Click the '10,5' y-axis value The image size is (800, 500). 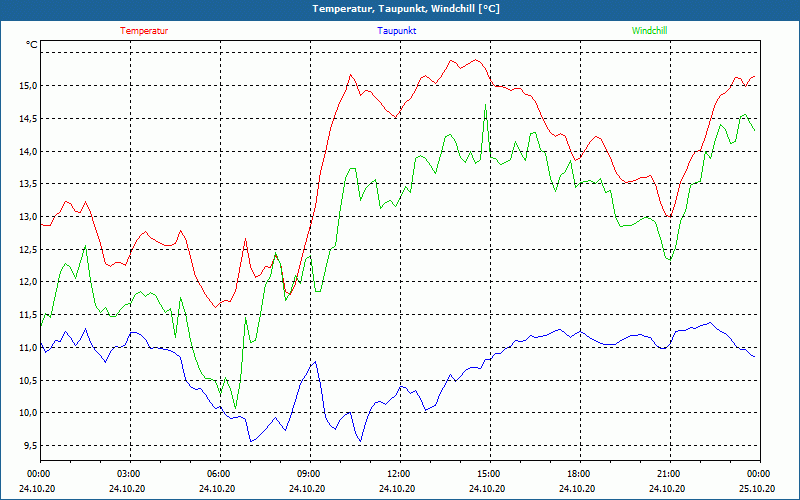pos(29,381)
